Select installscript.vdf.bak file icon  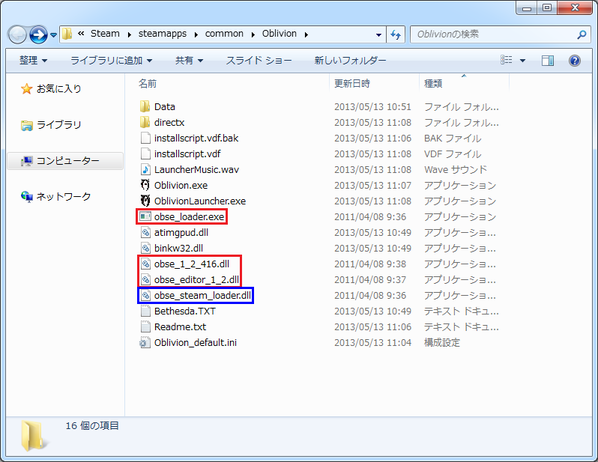click(145, 138)
